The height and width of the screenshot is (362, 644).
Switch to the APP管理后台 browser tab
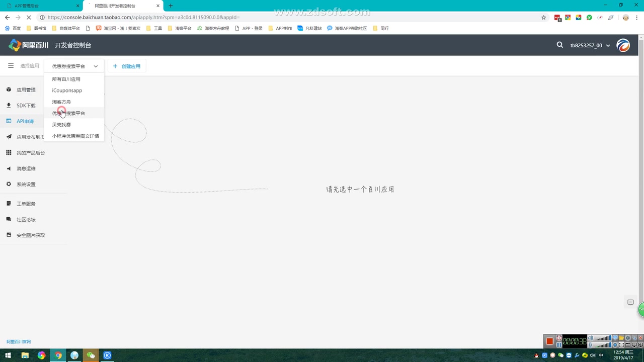[41, 6]
